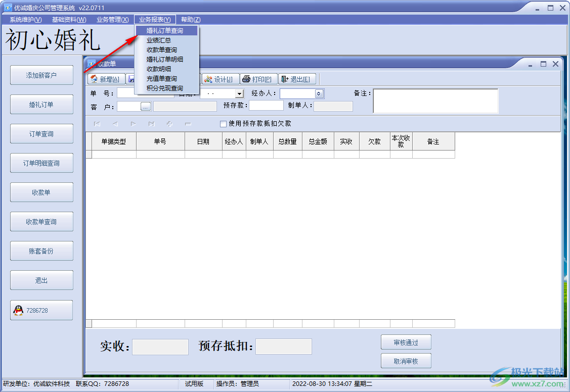Click the 单据类型 column header
This screenshot has width=570, height=392.
(114, 141)
